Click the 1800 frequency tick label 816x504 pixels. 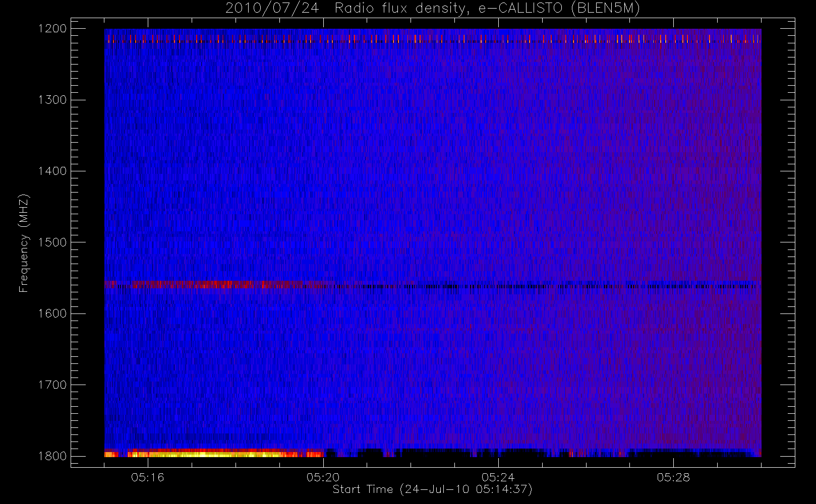pos(52,456)
